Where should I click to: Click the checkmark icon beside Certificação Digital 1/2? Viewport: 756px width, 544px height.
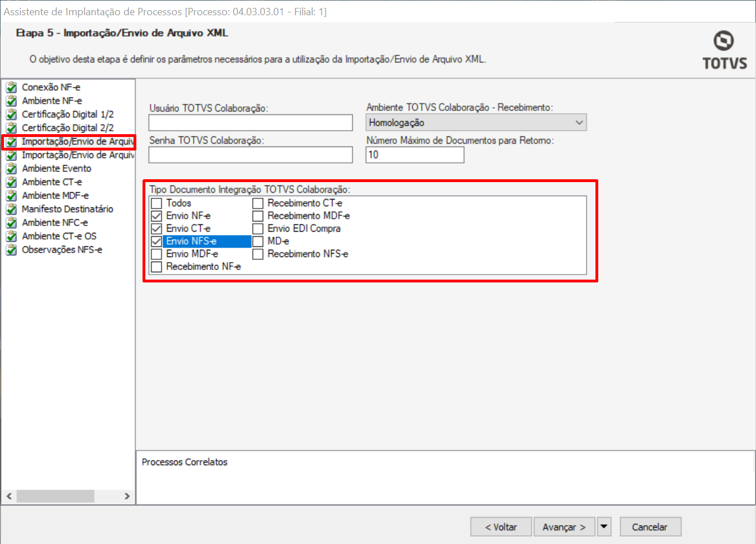11,114
